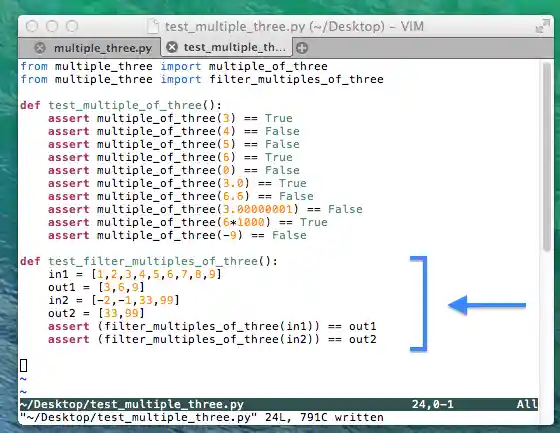The width and height of the screenshot is (560, 433).
Task: Click the document proxy icon in title bar
Action: (x=153, y=26)
